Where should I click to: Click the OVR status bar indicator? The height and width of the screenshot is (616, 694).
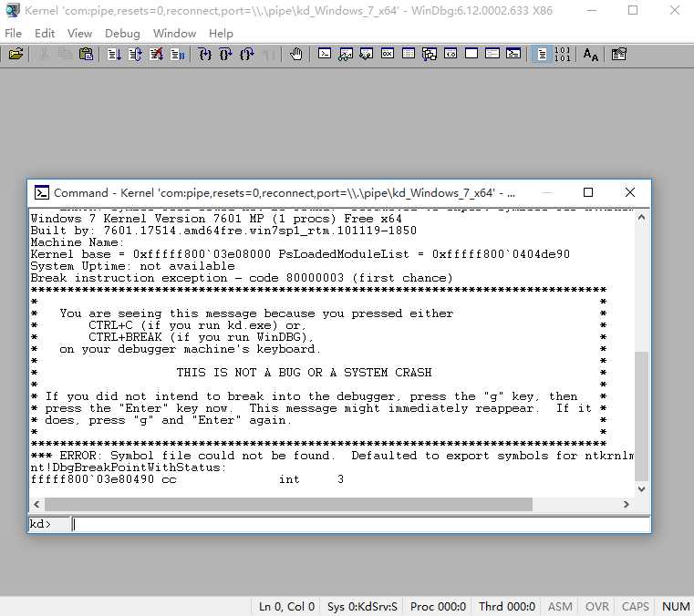tap(597, 606)
